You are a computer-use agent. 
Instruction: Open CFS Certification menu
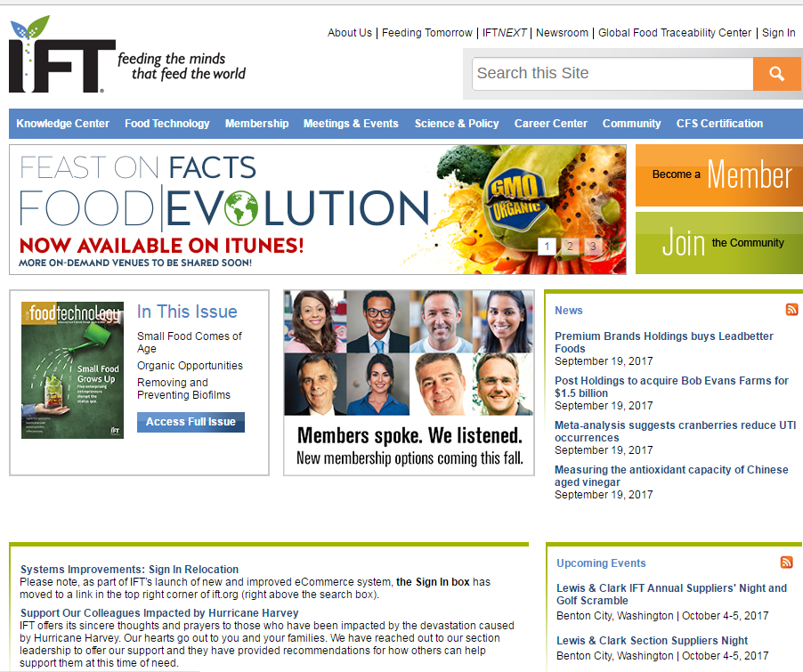(719, 124)
